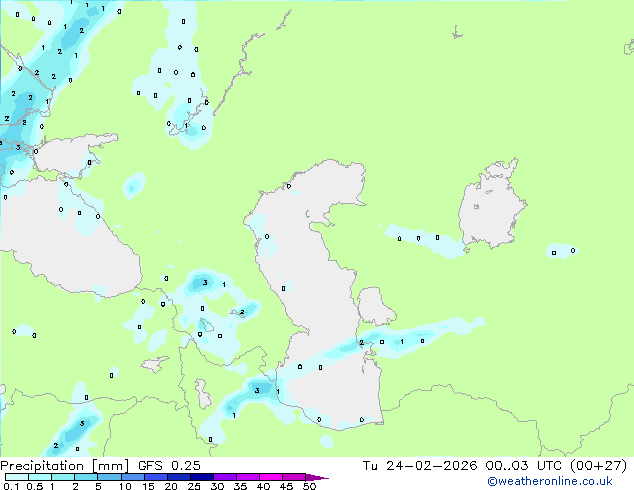634x490 pixels.
Task: Click the 45–50 mm legend color box
Action: click(x=294, y=477)
